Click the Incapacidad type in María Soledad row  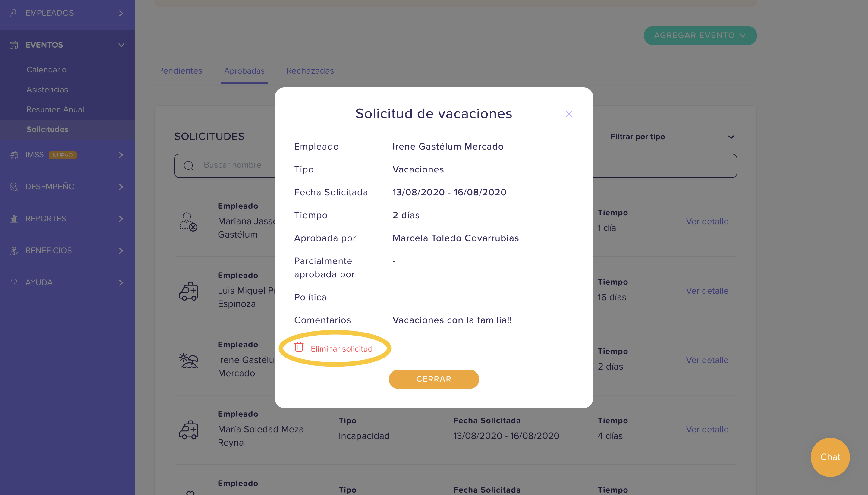click(364, 436)
